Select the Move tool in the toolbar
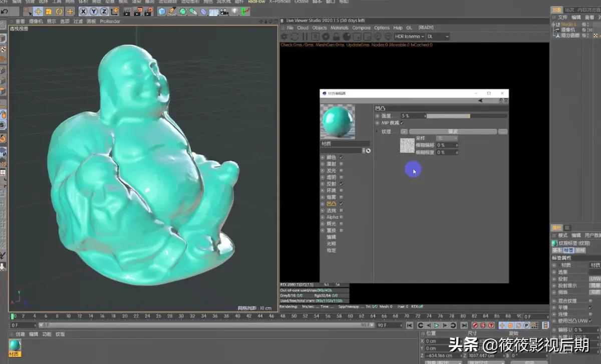 (39, 11)
